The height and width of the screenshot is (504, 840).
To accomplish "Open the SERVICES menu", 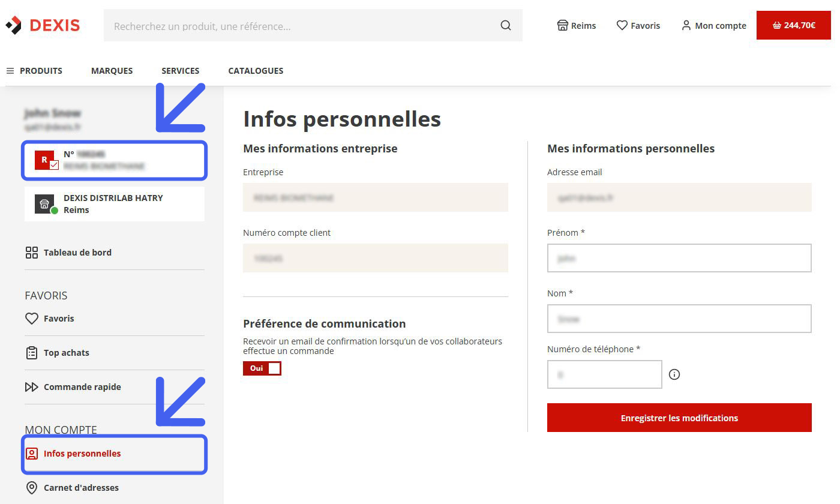I will tap(181, 71).
